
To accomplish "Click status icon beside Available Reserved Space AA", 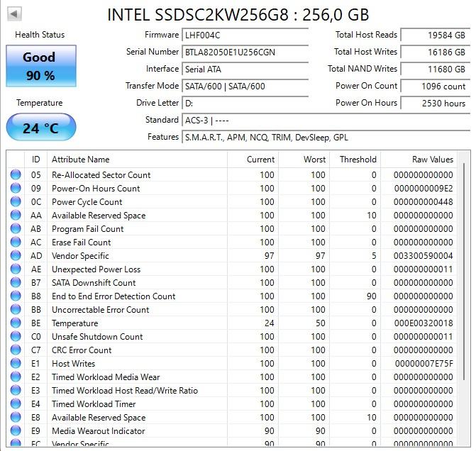I will coord(16,216).
